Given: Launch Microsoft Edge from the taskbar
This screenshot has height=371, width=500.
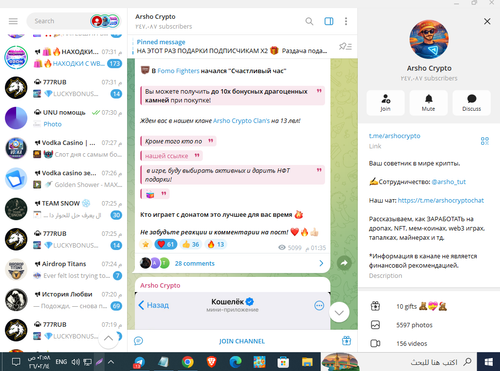Looking at the screenshot, I should click(x=235, y=362).
